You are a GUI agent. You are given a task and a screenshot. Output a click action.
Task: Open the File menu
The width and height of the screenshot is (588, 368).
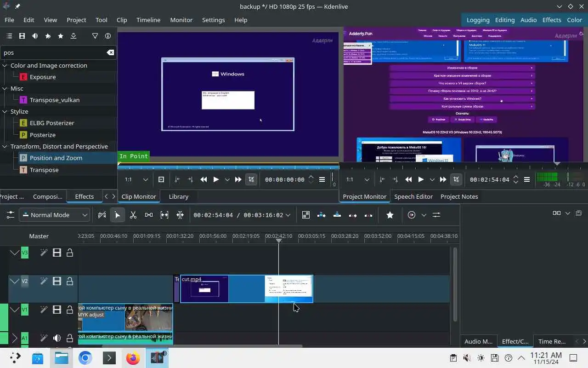coord(9,20)
